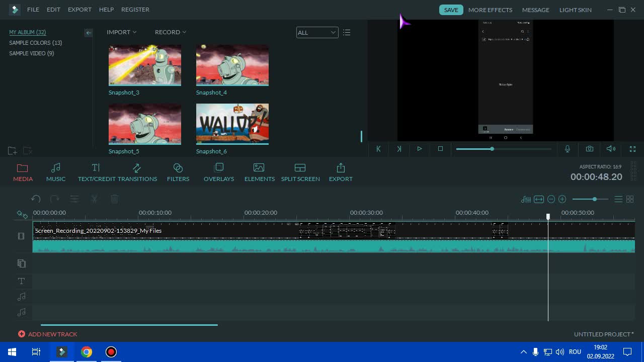Switch to the MUSIC tab

(56, 172)
